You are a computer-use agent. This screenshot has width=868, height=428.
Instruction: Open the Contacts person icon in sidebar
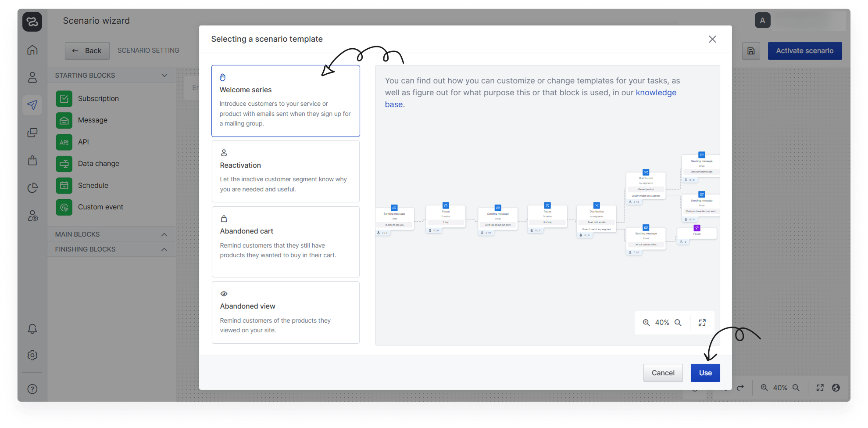(32, 78)
